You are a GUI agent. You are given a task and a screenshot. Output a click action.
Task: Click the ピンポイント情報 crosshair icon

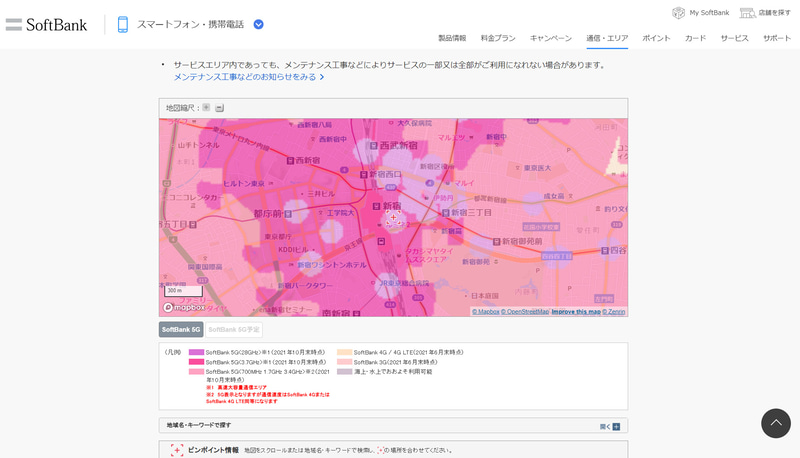coord(177,450)
